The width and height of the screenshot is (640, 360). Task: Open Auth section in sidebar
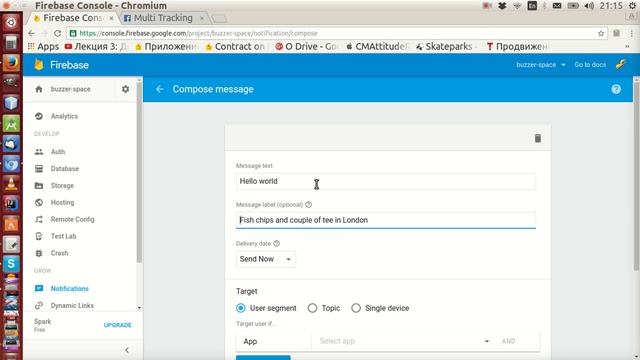[x=58, y=152]
